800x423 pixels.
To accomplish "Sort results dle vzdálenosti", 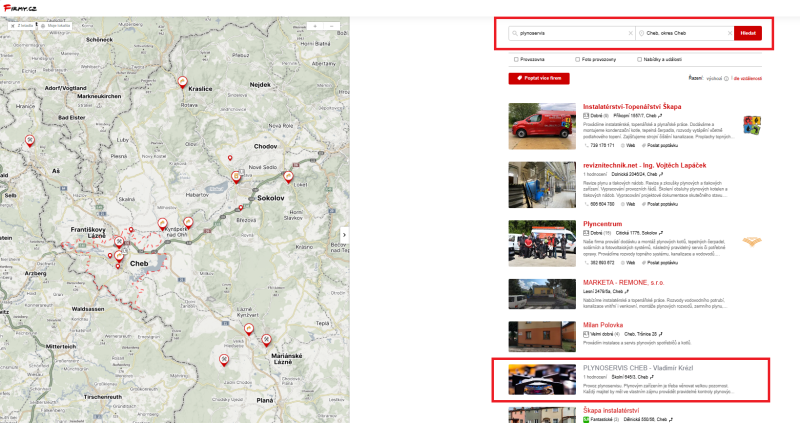I will 747,79.
